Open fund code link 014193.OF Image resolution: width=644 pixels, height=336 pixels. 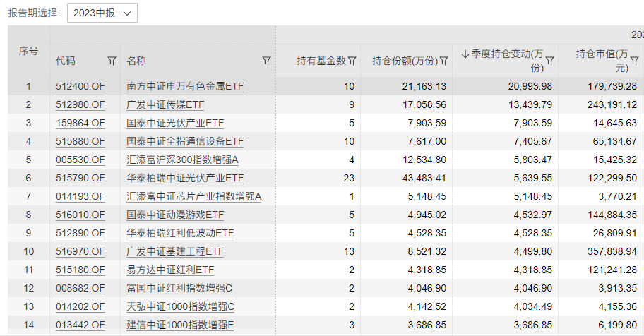80,196
